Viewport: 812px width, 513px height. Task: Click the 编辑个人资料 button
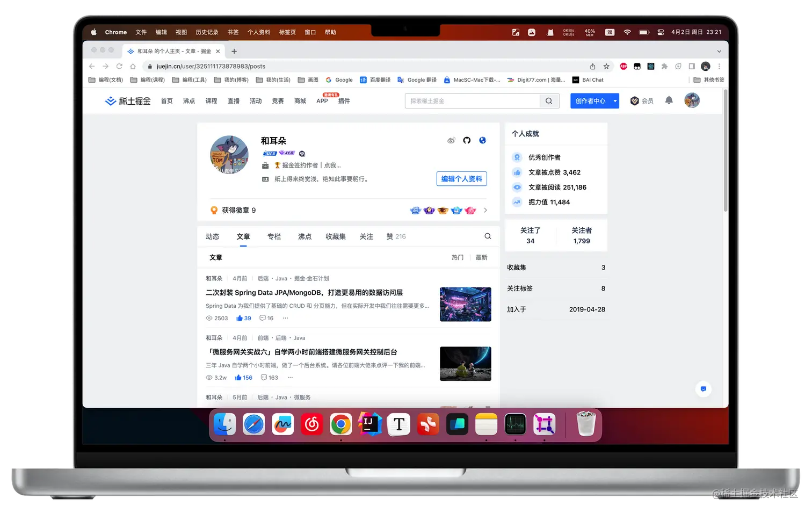462,179
